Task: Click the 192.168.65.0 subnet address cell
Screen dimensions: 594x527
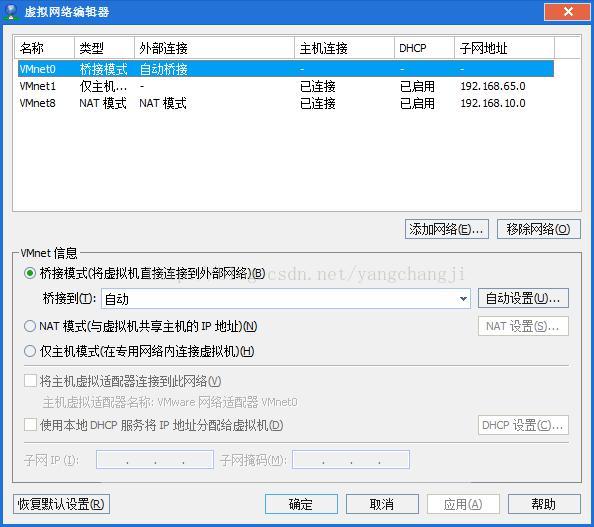Action: (493, 86)
